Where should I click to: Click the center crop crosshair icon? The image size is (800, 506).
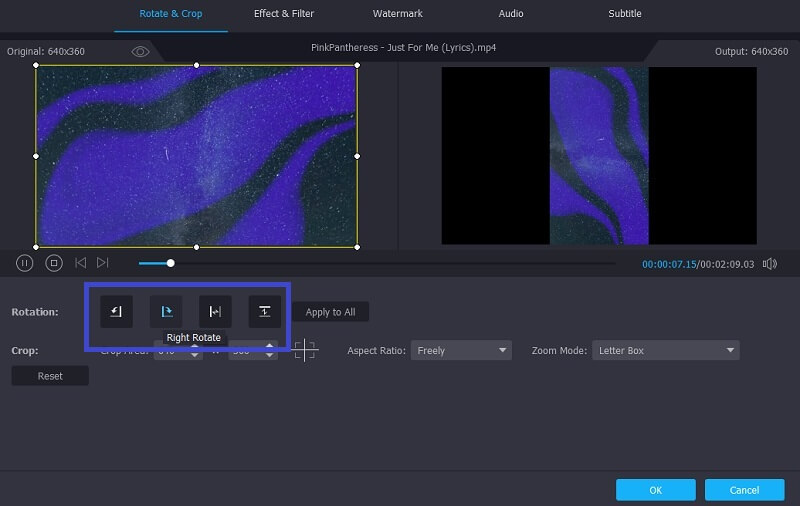305,351
